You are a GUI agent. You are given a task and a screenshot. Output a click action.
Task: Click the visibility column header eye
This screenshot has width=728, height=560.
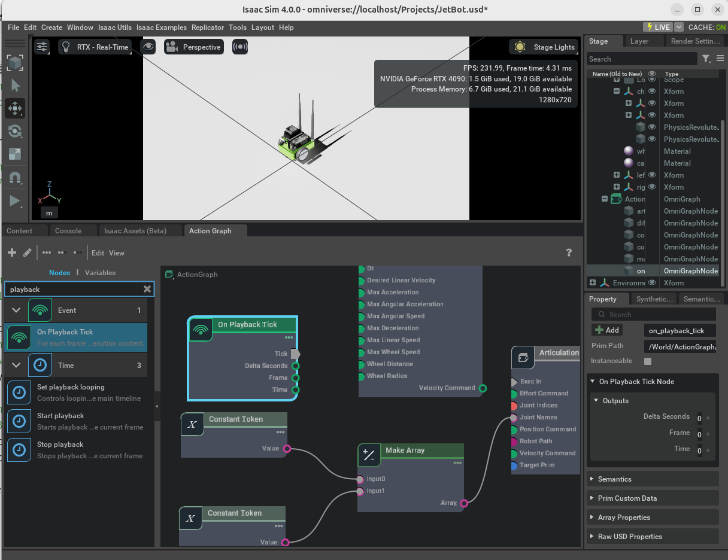652,74
